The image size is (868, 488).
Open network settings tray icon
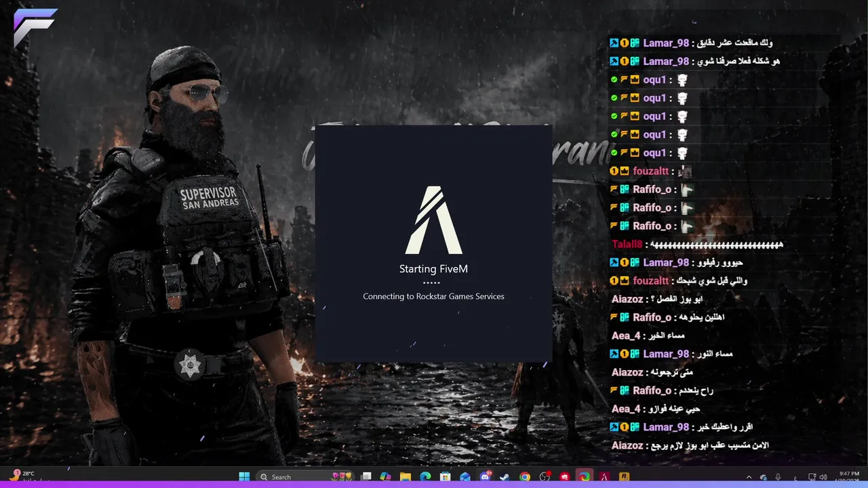tap(811, 477)
